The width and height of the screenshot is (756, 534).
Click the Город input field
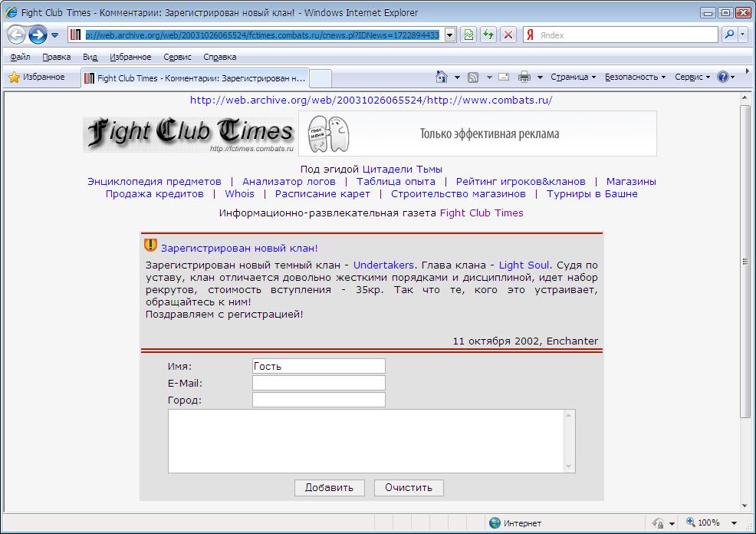(319, 400)
